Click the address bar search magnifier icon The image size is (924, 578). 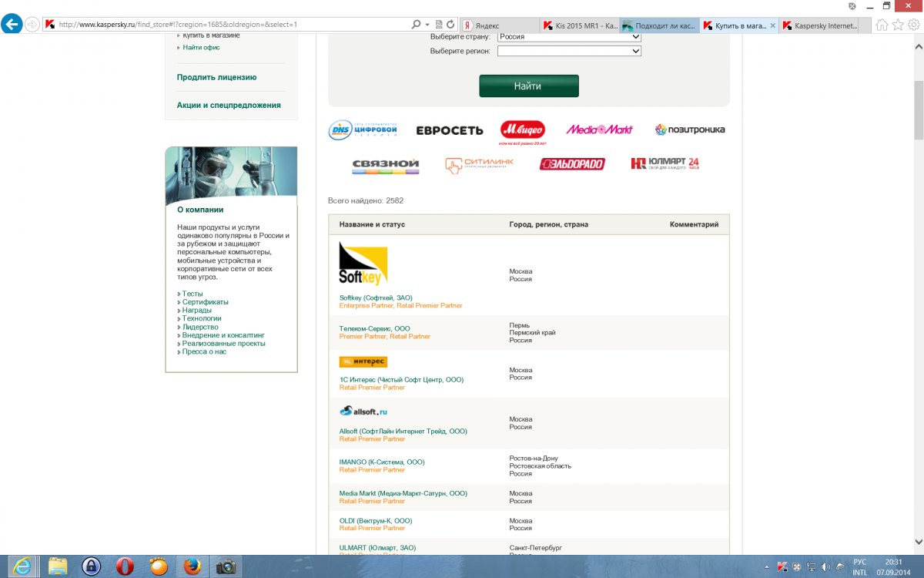pyautogui.click(x=417, y=25)
